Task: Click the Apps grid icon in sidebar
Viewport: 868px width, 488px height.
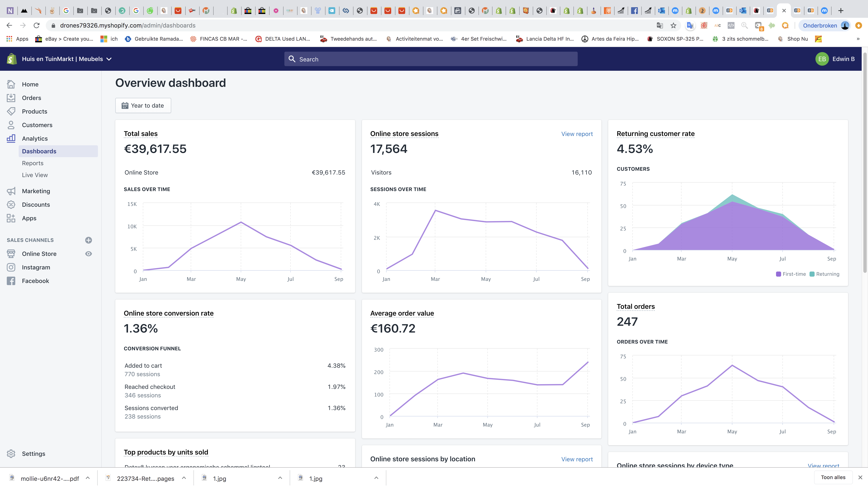Action: click(11, 218)
